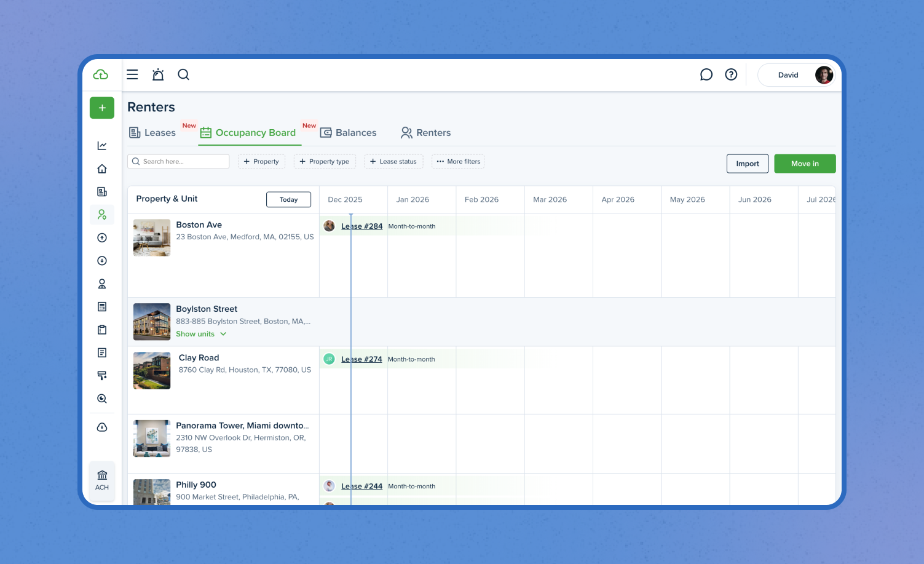Open the Lease status filter dropdown

393,162
